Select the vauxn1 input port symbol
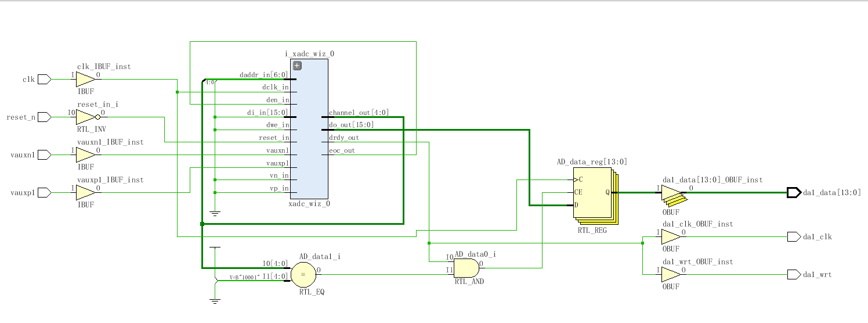The height and width of the screenshot is (323, 868). coord(45,155)
